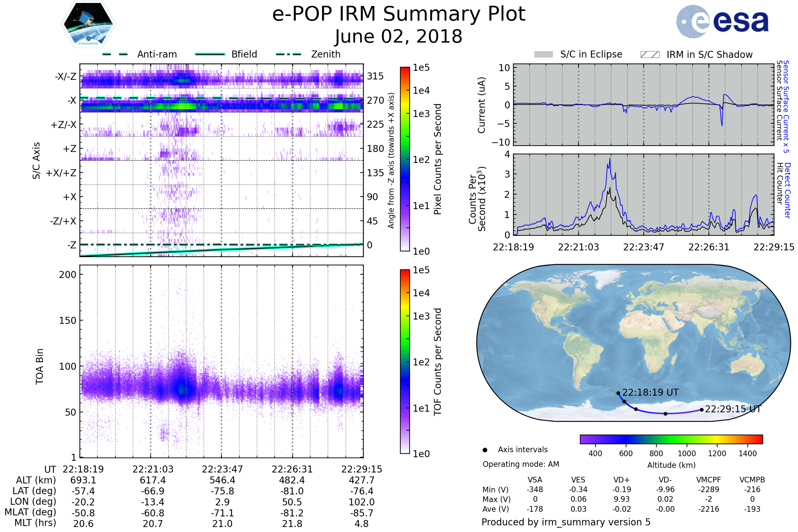Click the Operating mode: AM text
The height and width of the screenshot is (532, 798).
coord(521,464)
